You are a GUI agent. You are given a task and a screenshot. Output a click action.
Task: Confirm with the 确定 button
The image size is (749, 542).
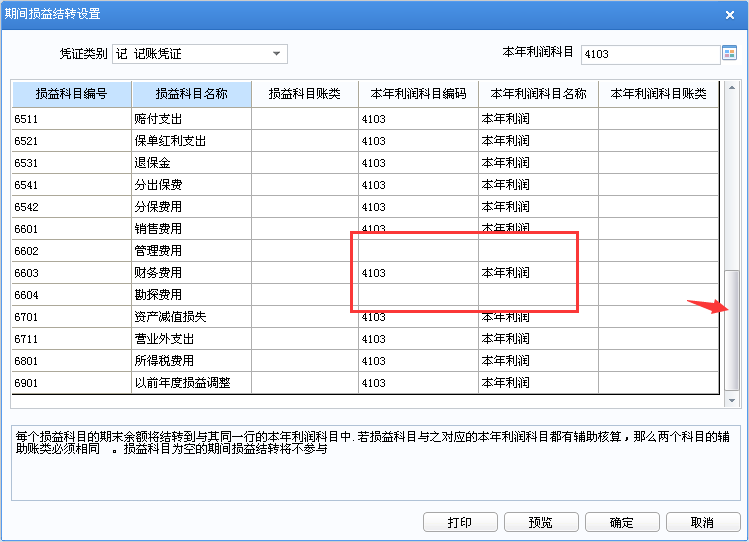(x=621, y=522)
